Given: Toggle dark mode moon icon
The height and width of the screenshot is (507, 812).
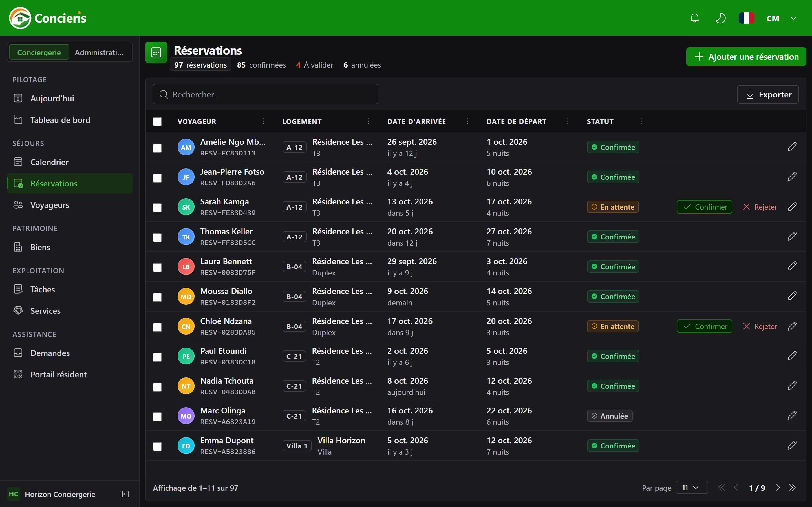Looking at the screenshot, I should point(720,18).
